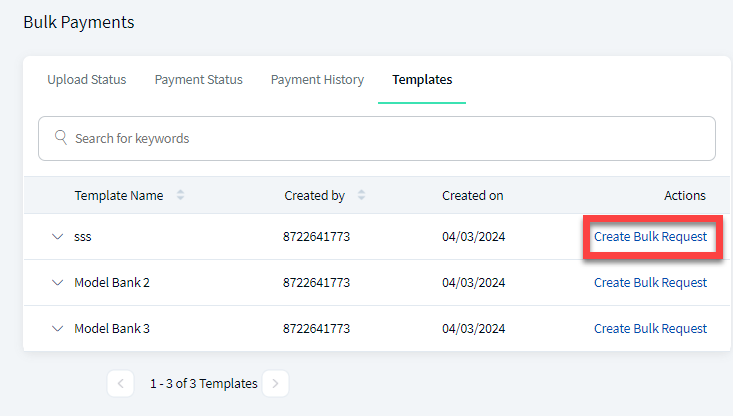Viewport: 733px width, 416px height.
Task: Sort by Template Name column arrows
Action: (x=180, y=195)
